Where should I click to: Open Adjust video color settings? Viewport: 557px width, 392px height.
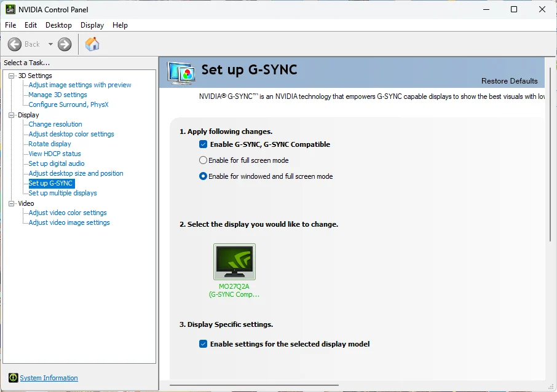68,213
